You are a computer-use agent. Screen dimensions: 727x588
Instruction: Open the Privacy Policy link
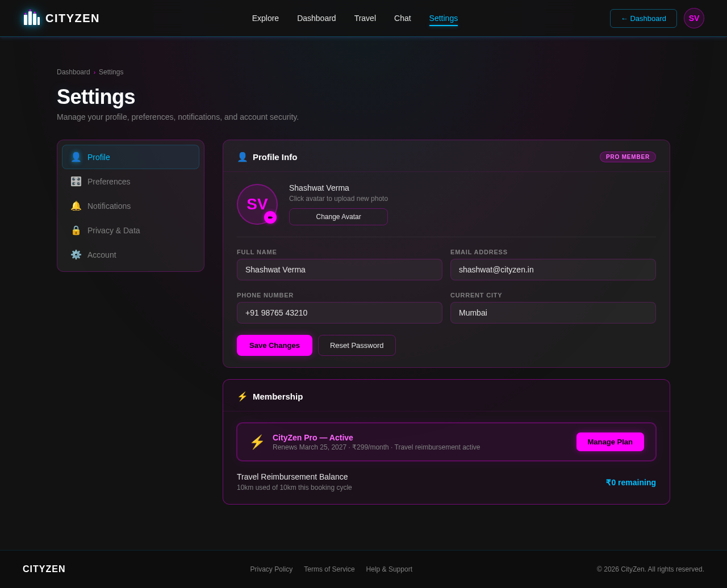pos(271,569)
